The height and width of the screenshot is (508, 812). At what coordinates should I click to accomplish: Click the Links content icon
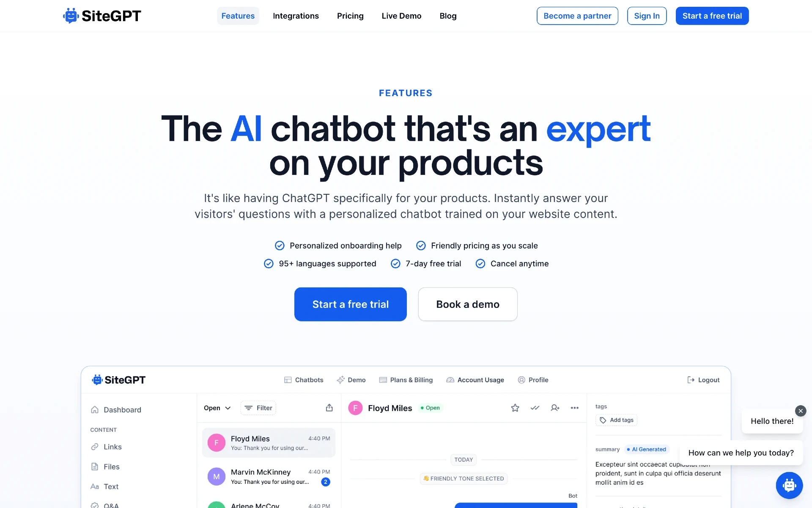tap(95, 446)
